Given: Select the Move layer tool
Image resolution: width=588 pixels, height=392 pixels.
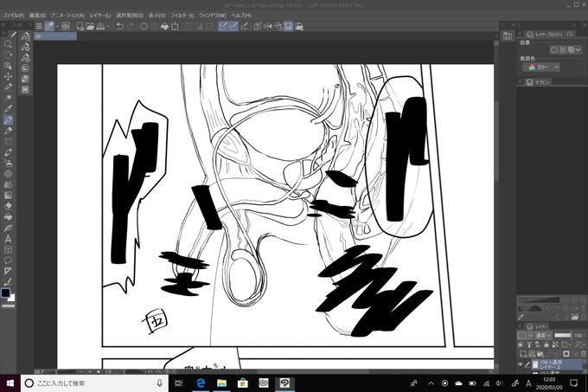Looking at the screenshot, I should pyautogui.click(x=8, y=76).
